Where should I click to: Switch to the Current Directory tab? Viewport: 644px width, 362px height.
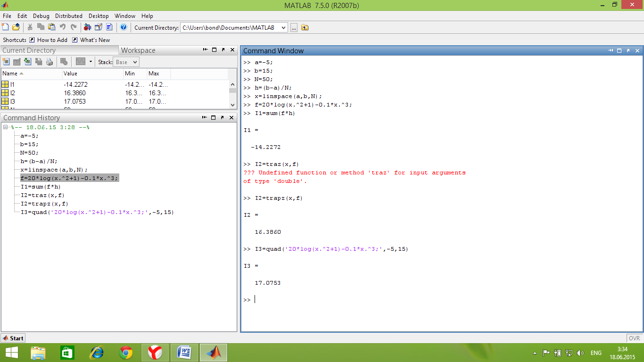click(59, 50)
